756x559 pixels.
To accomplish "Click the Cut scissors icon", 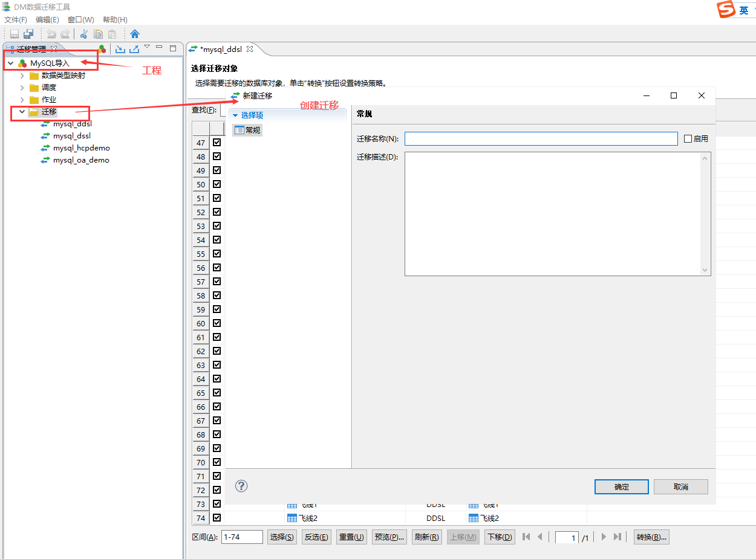I will [x=83, y=34].
